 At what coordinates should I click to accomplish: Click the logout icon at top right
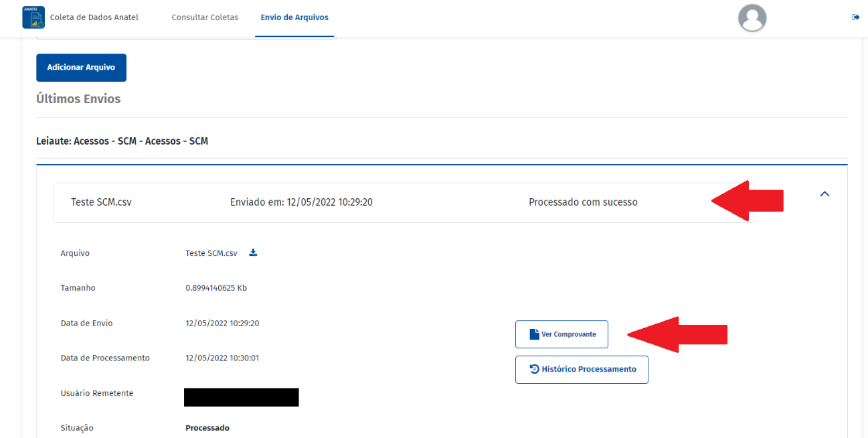855,17
